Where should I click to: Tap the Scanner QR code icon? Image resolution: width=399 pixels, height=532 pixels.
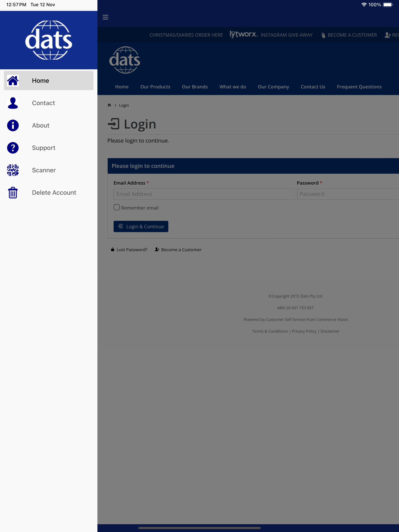13,170
